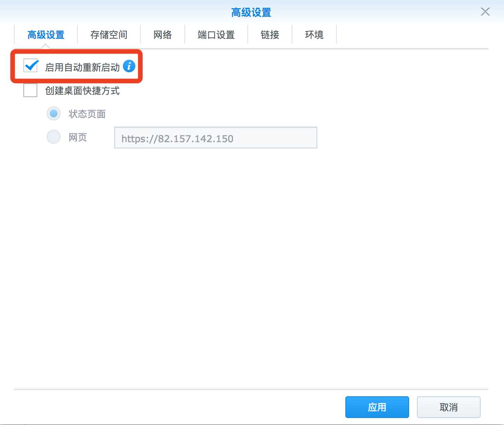Screen dimensions: 504x425
Task: Switch to the 链接 tab
Action: point(270,35)
